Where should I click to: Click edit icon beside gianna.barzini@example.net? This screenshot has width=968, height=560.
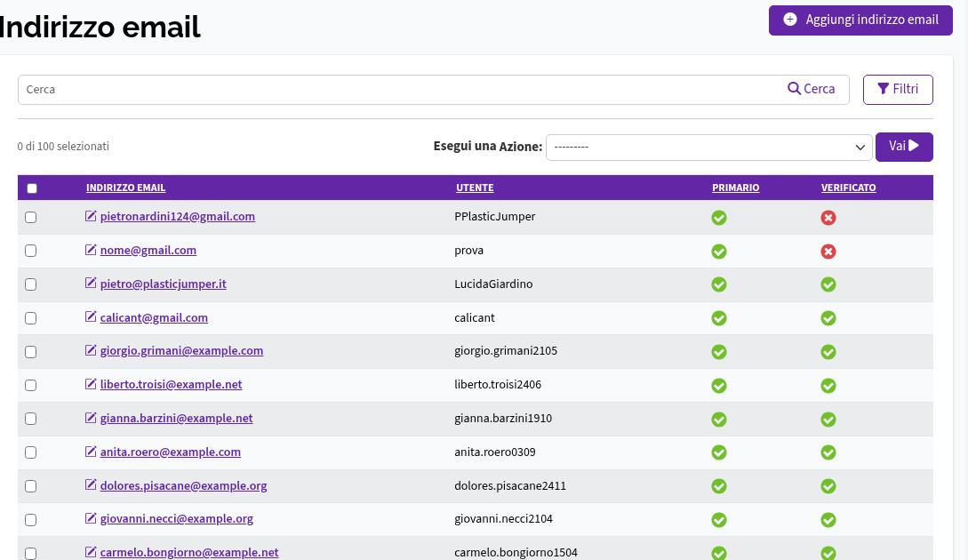pos(91,418)
